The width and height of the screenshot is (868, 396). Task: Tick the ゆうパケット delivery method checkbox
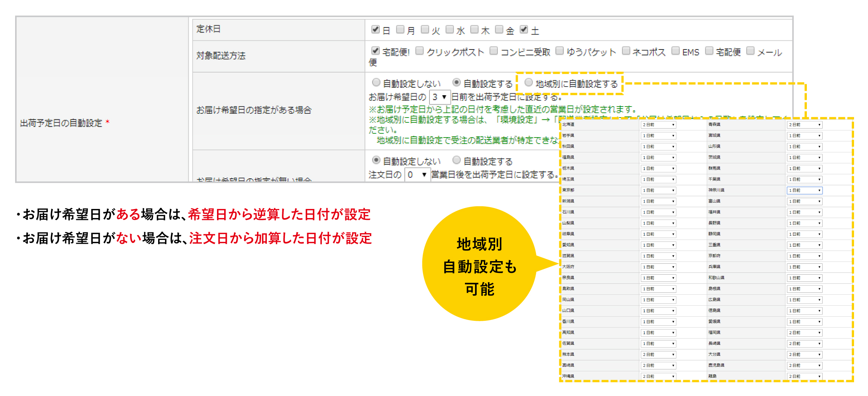pos(560,51)
